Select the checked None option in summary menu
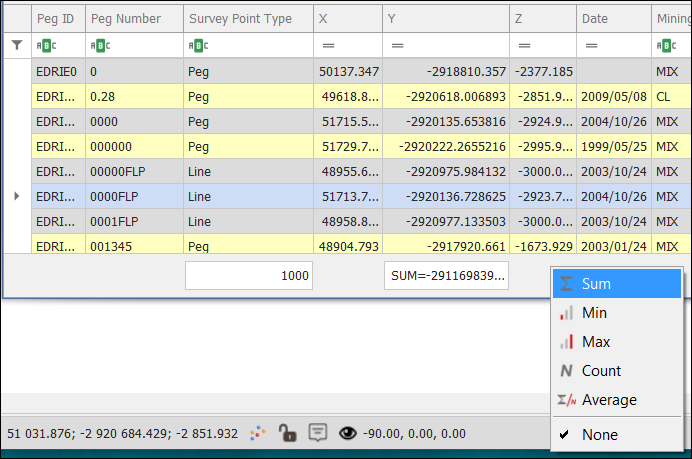This screenshot has width=692, height=459. coord(600,435)
